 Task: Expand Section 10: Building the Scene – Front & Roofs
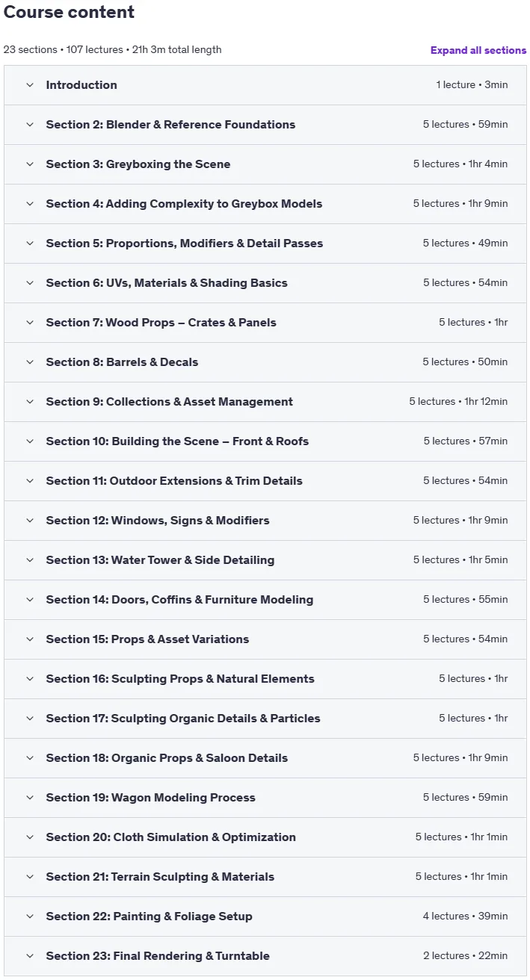(x=265, y=441)
